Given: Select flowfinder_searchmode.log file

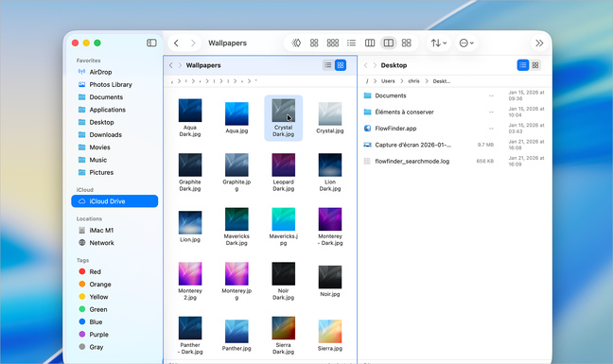Looking at the screenshot, I should [455, 162].
